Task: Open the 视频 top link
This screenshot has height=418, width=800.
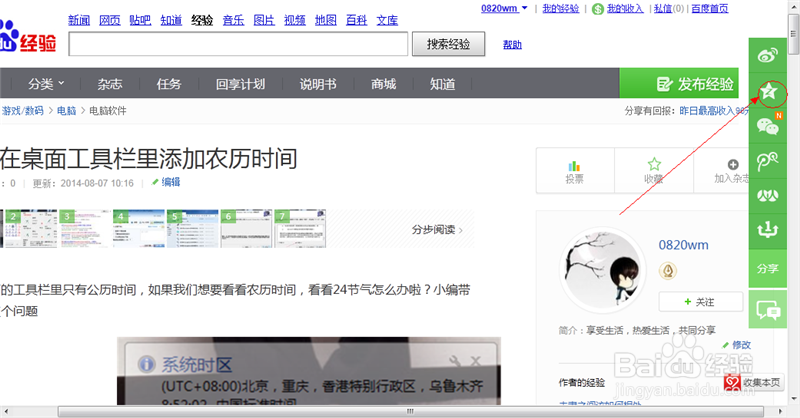Action: 295,20
